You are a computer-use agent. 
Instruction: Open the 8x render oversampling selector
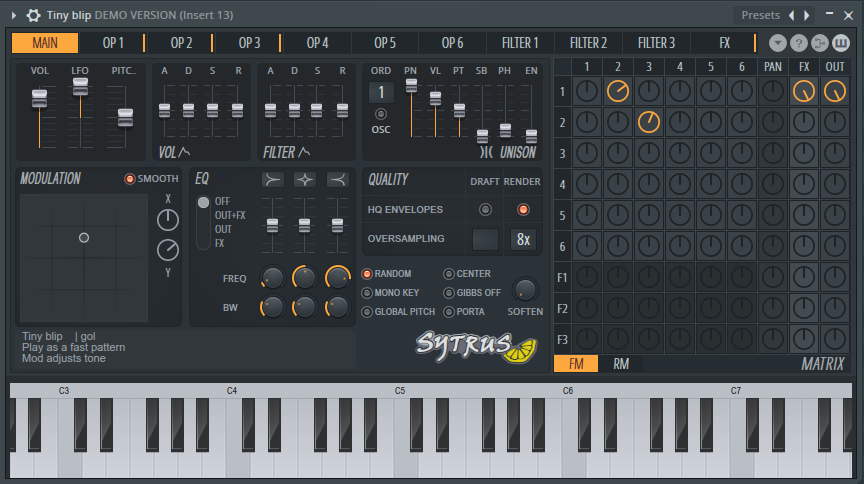[x=522, y=239]
